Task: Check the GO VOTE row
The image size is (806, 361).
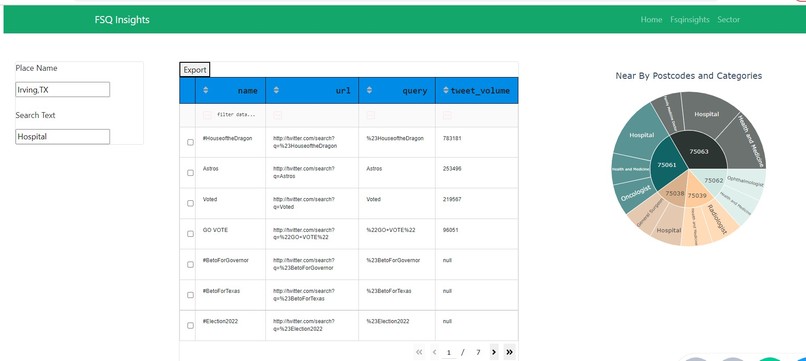Action: (190, 233)
